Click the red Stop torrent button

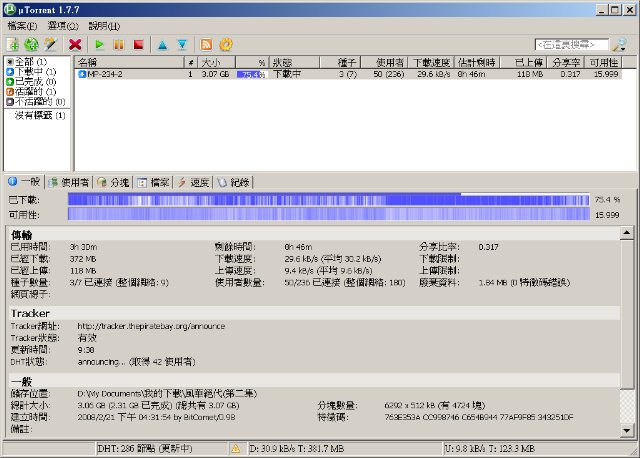138,44
